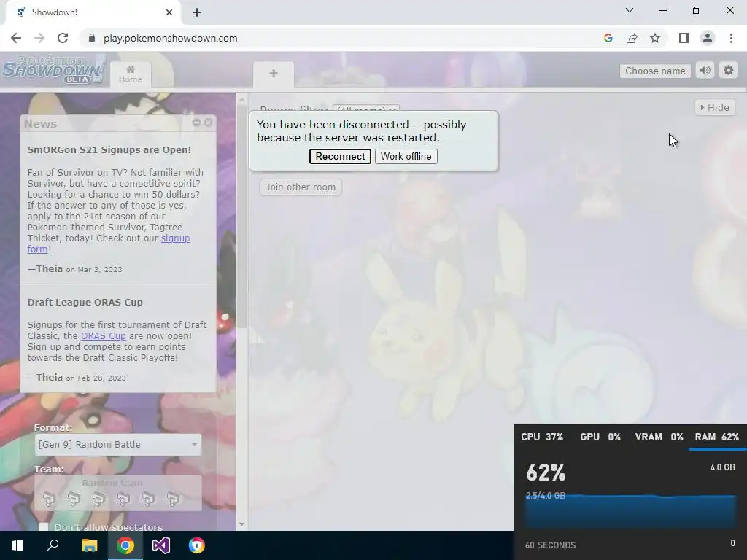Image resolution: width=747 pixels, height=560 pixels.
Task: Go forward in the browser
Action: (39, 38)
